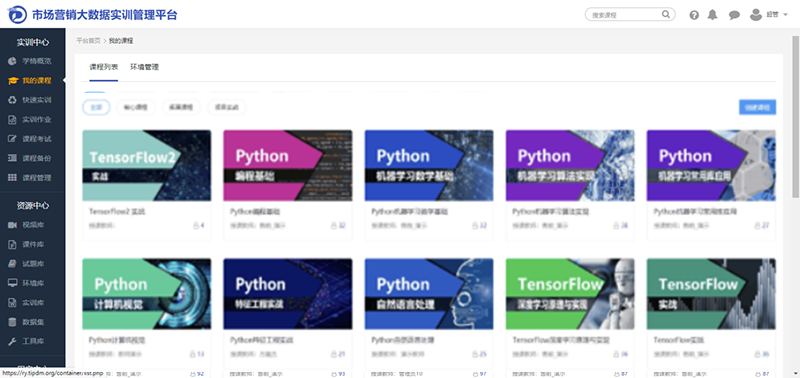Open notifications bell icon
Screen dimensions: 800x378
712,15
